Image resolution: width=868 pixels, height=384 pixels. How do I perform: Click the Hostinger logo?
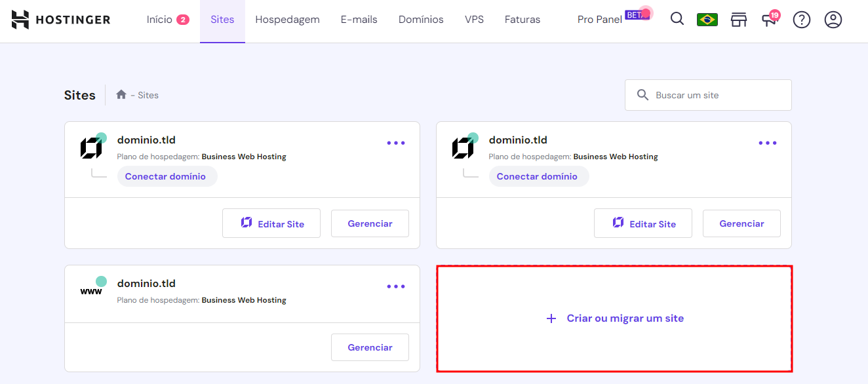60,20
